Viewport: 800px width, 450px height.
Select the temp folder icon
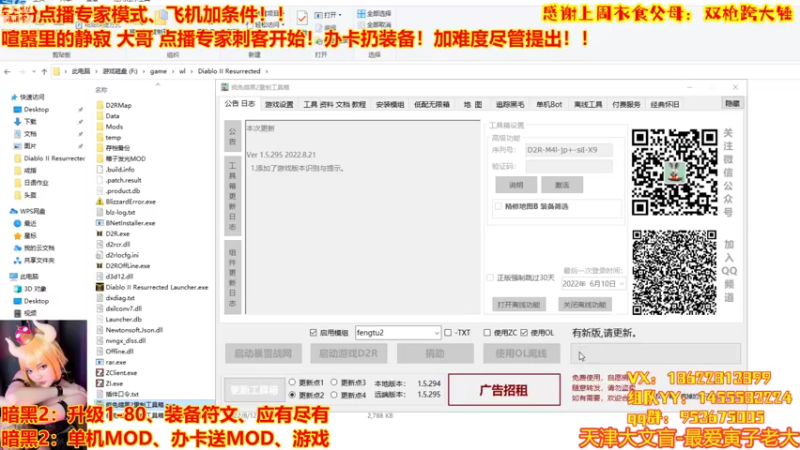pyautogui.click(x=99, y=137)
